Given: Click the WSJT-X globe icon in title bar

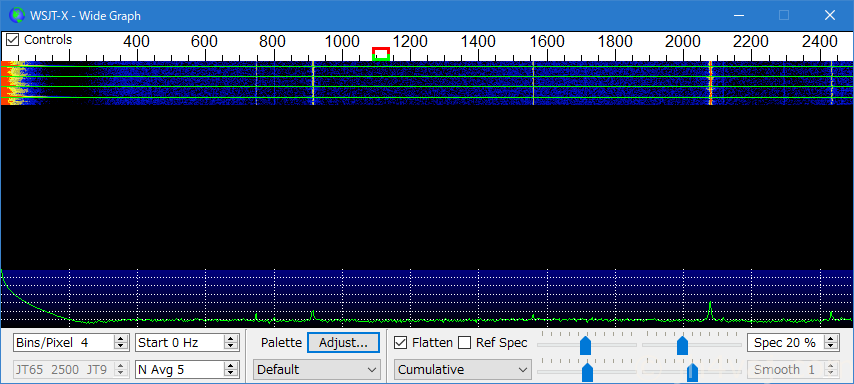Looking at the screenshot, I should pyautogui.click(x=17, y=15).
